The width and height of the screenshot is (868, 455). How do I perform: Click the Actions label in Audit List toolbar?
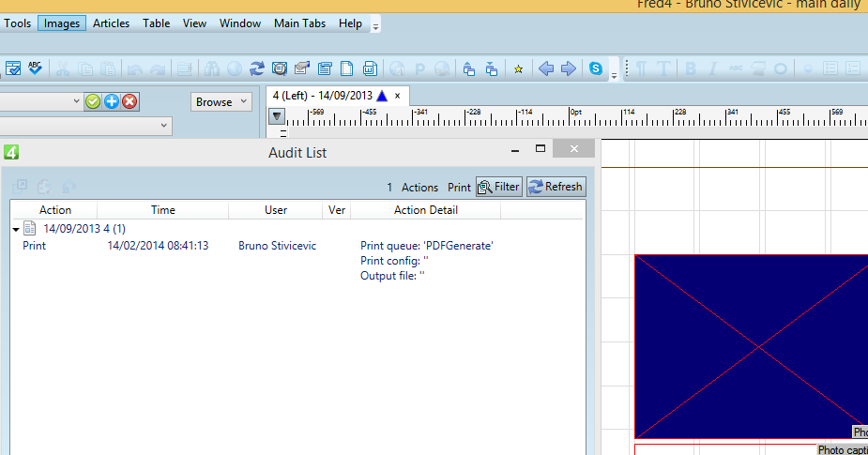(x=419, y=187)
